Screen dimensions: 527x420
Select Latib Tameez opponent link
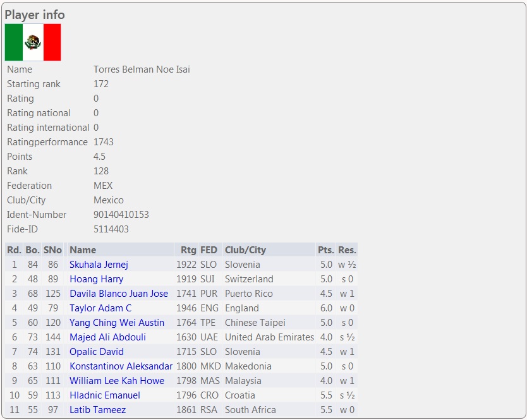[x=97, y=410]
